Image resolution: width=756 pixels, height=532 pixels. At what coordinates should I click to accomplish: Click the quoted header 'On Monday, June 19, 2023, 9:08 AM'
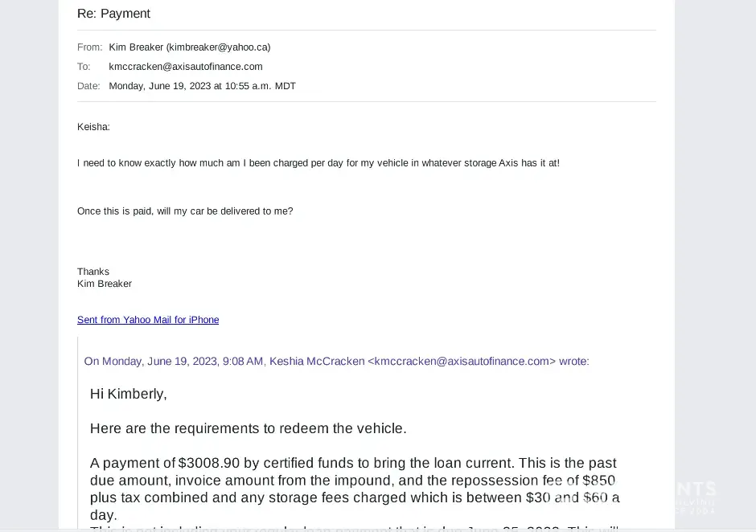(x=174, y=362)
